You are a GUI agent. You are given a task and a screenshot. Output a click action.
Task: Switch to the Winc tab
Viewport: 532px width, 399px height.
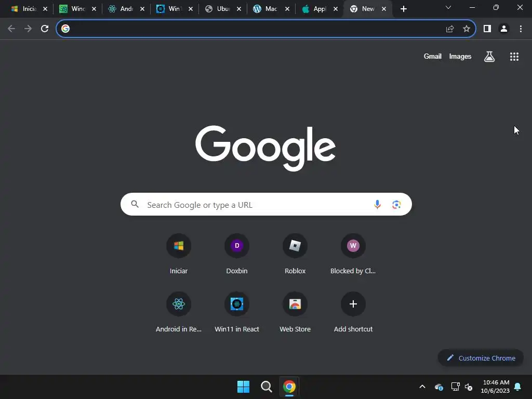pos(72,9)
